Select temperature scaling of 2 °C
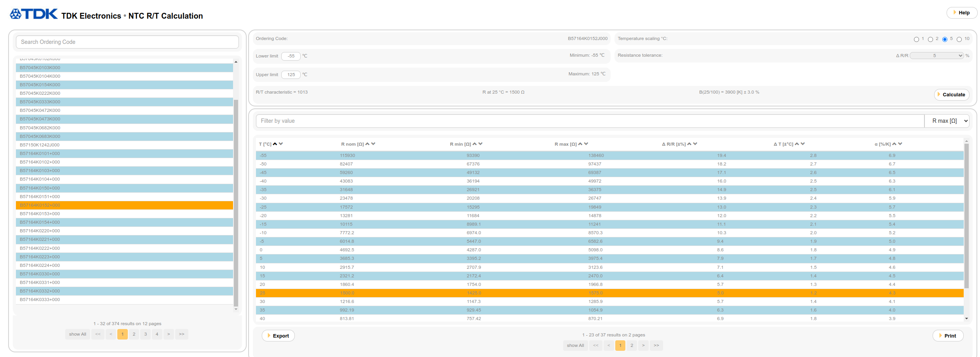The width and height of the screenshot is (980, 357). 930,39
